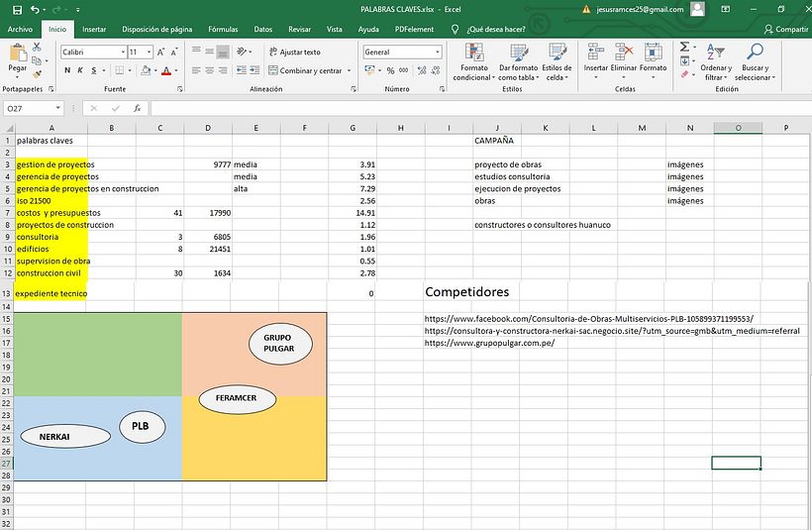
Task: Open the General number format dropdown
Action: (x=438, y=52)
